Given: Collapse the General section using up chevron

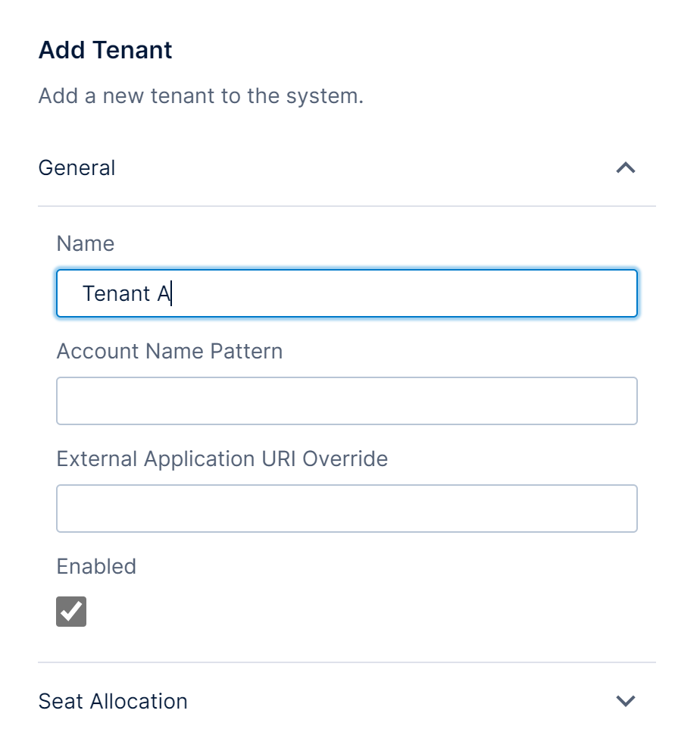Looking at the screenshot, I should (625, 167).
